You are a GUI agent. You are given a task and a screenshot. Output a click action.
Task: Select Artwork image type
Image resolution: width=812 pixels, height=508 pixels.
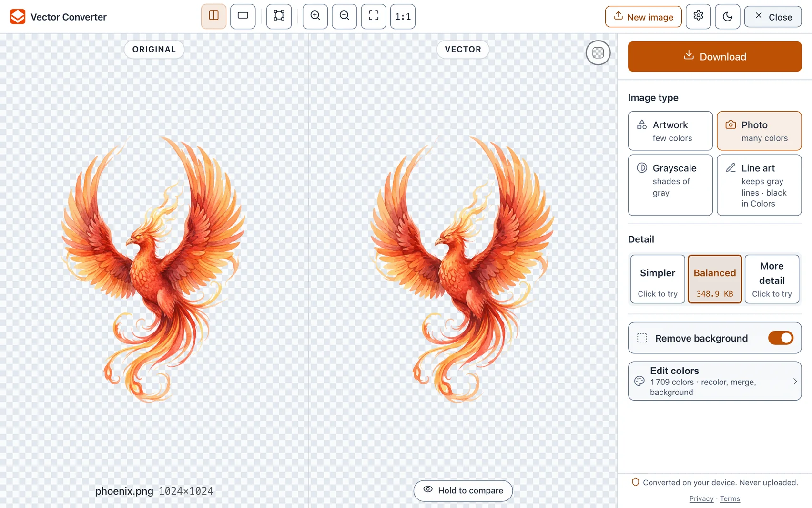(x=670, y=131)
